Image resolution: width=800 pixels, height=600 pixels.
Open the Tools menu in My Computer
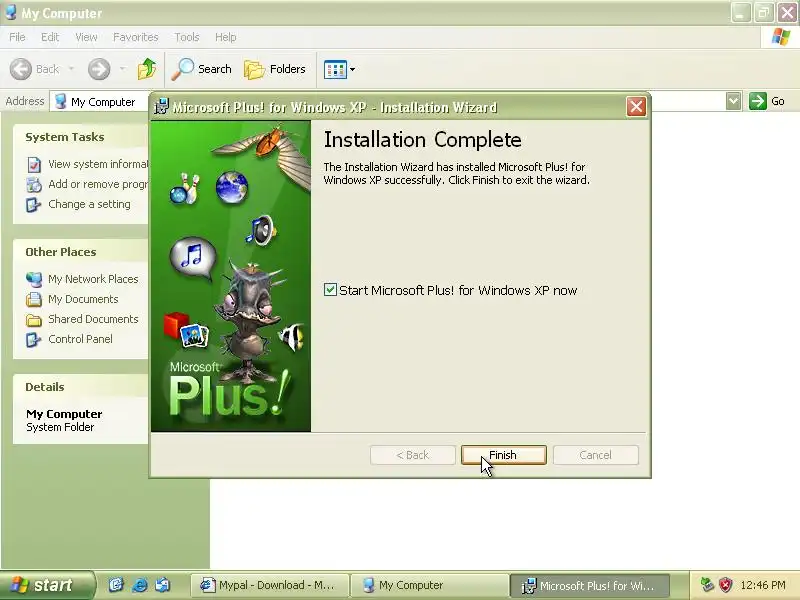tap(187, 37)
